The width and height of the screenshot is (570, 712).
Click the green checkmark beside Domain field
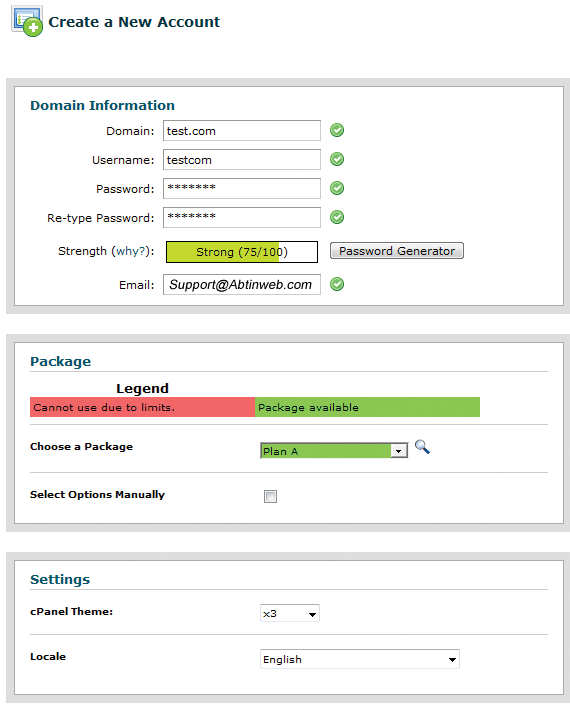pyautogui.click(x=337, y=130)
